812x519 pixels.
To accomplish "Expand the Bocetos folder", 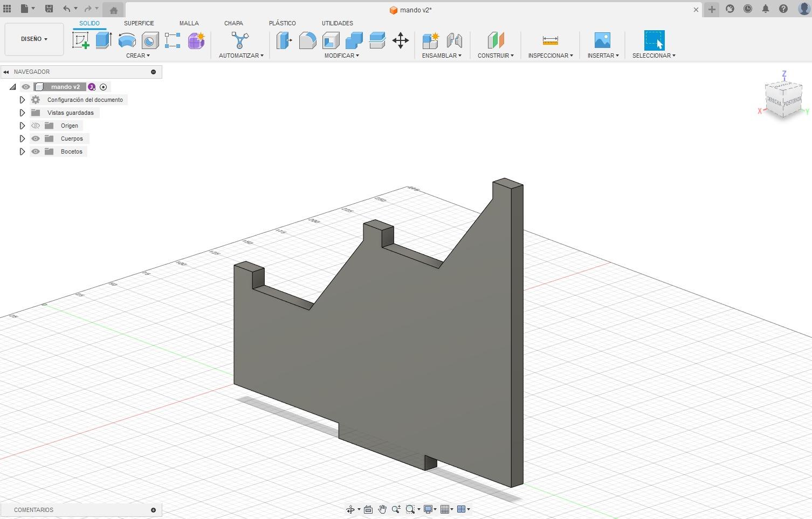I will (x=22, y=151).
